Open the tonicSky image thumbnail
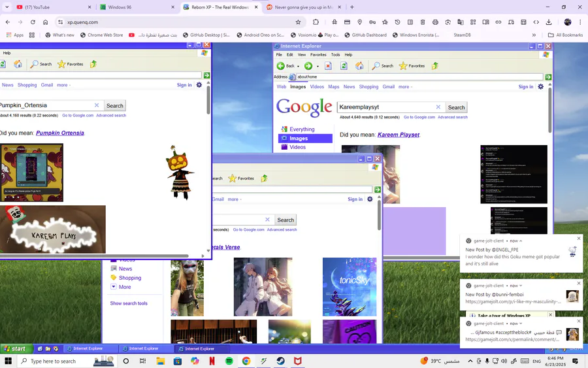The width and height of the screenshot is (588, 368). 350,287
